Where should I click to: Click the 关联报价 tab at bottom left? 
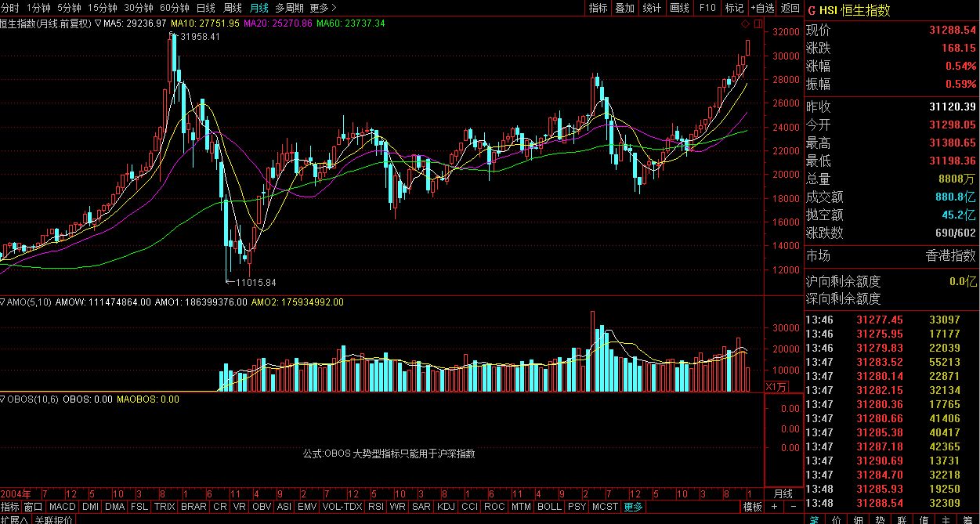55,520
